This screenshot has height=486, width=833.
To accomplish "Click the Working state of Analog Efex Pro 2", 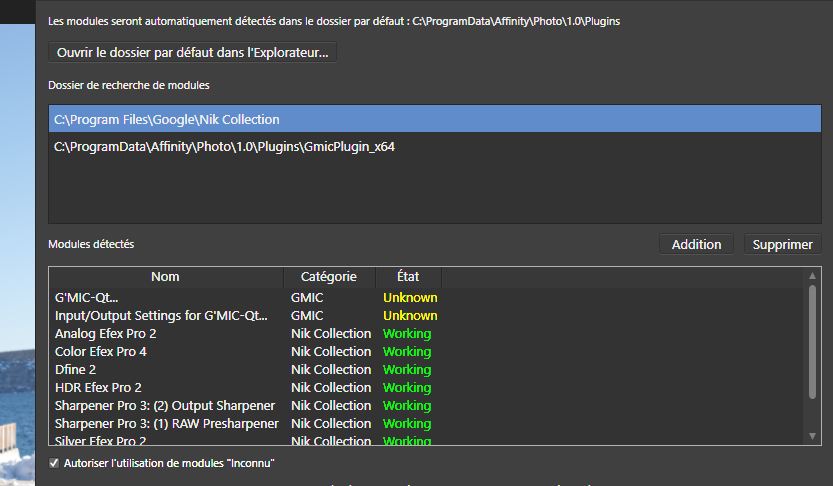I will tap(407, 334).
